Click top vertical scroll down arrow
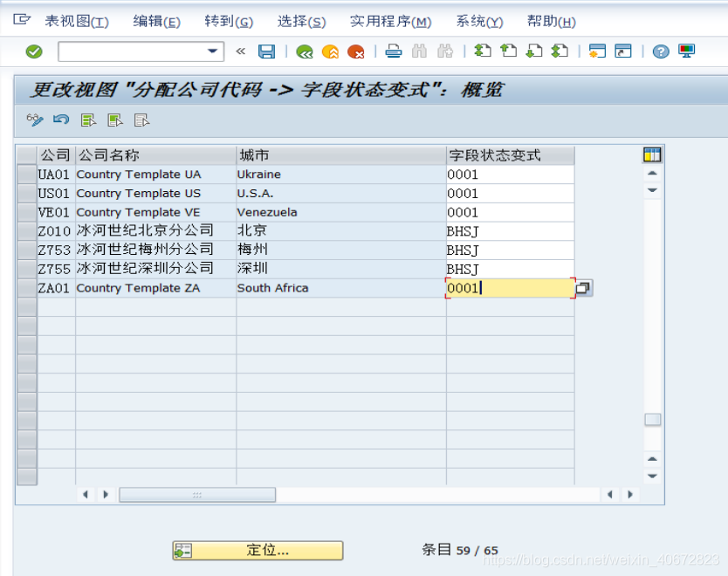This screenshot has width=728, height=576. coord(652,190)
